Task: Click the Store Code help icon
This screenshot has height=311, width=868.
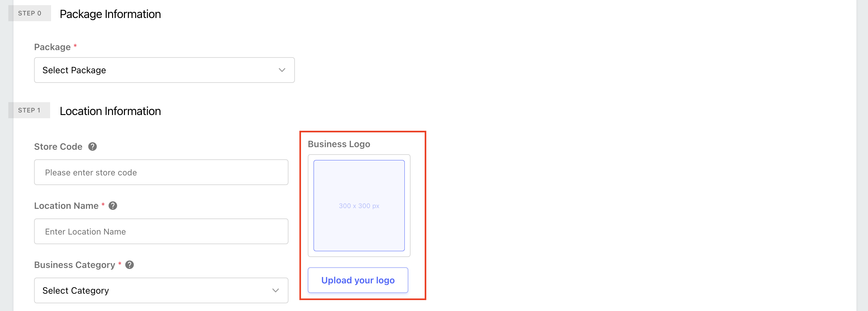Action: [92, 147]
